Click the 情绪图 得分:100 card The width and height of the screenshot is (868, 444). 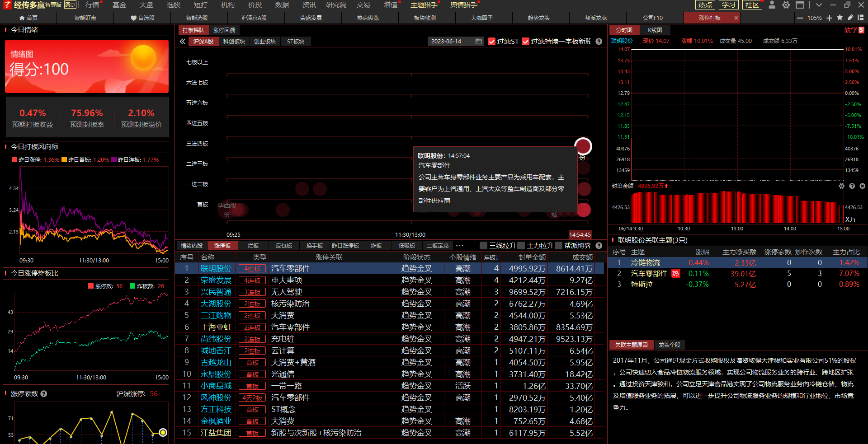(x=87, y=66)
